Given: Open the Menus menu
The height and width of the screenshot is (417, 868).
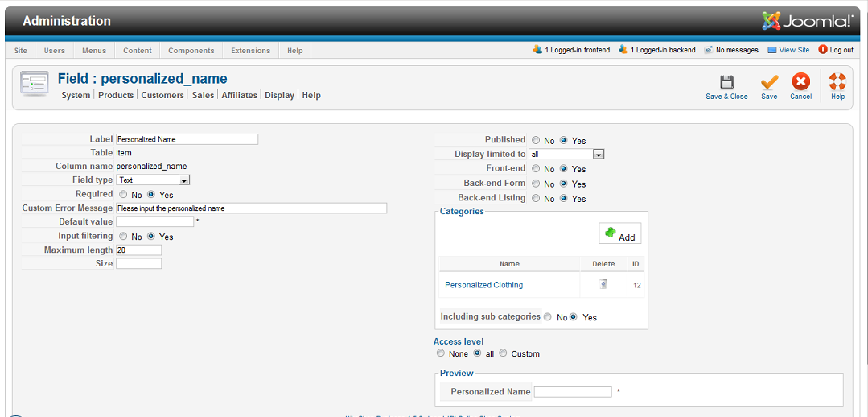Looking at the screenshot, I should coord(94,51).
